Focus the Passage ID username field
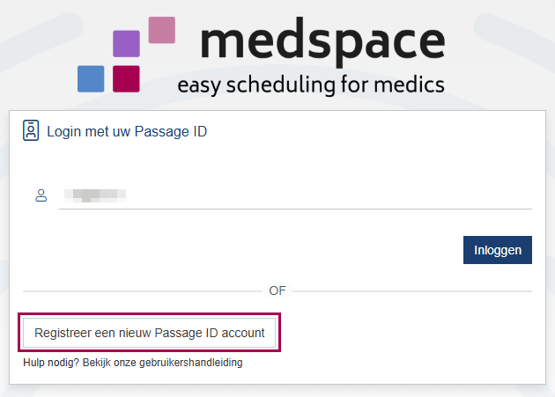 [295, 195]
